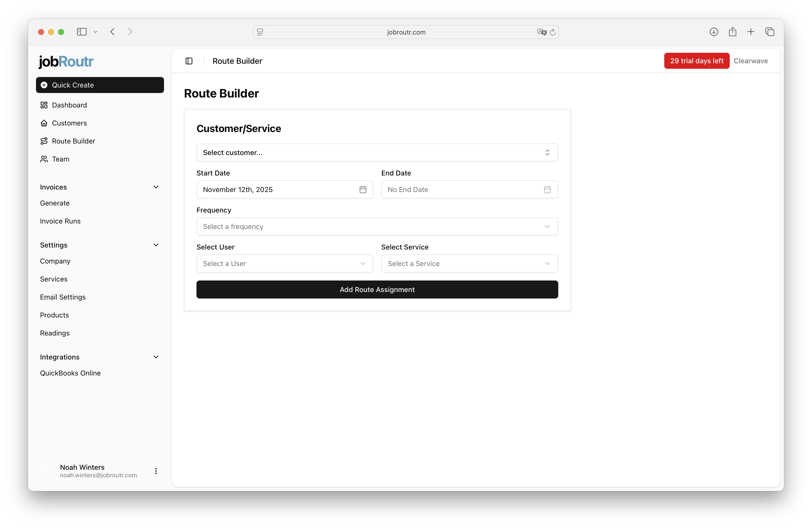Collapse the Invoices section chevron

click(156, 187)
